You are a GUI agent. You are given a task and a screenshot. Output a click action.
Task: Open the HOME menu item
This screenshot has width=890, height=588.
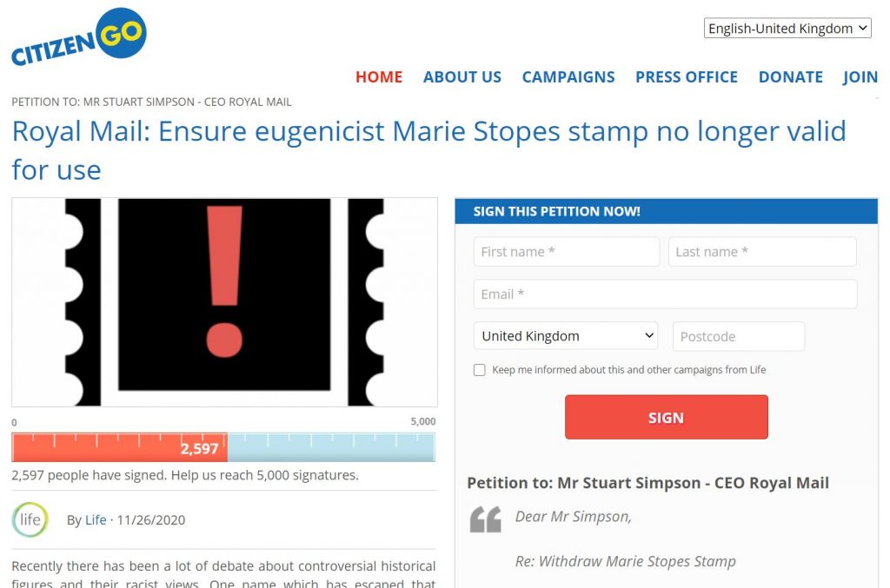coord(379,76)
